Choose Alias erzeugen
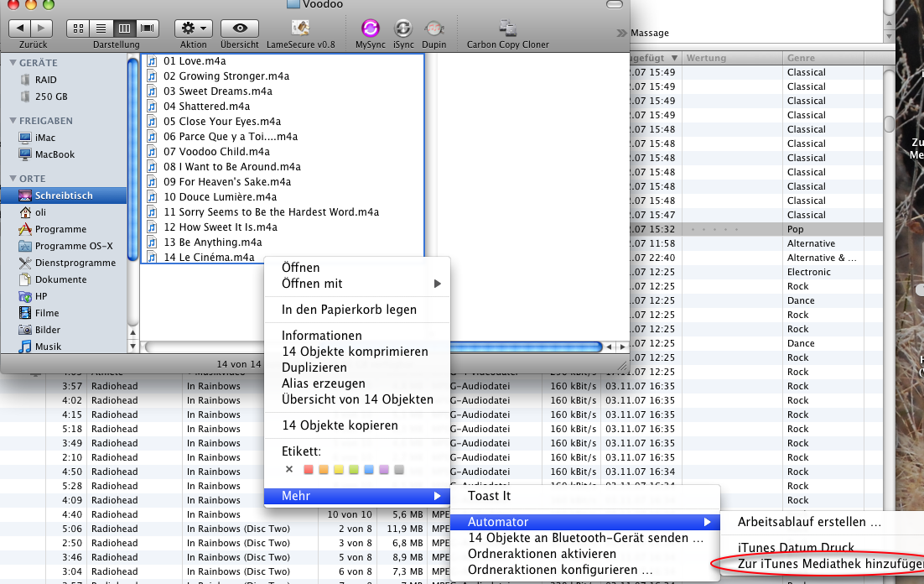The height and width of the screenshot is (584, 924). pyautogui.click(x=357, y=383)
